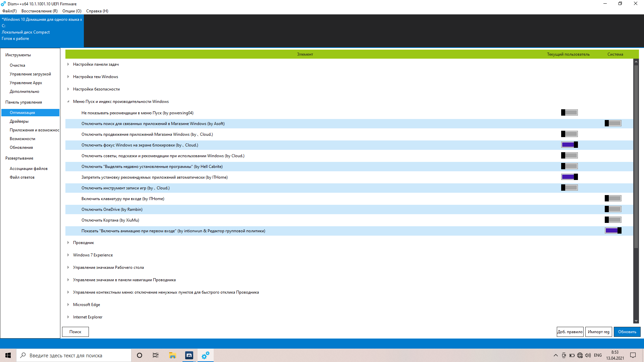644x362 pixels.
Task: Toggle 'Отключить OneDrive' switch
Action: tap(613, 209)
